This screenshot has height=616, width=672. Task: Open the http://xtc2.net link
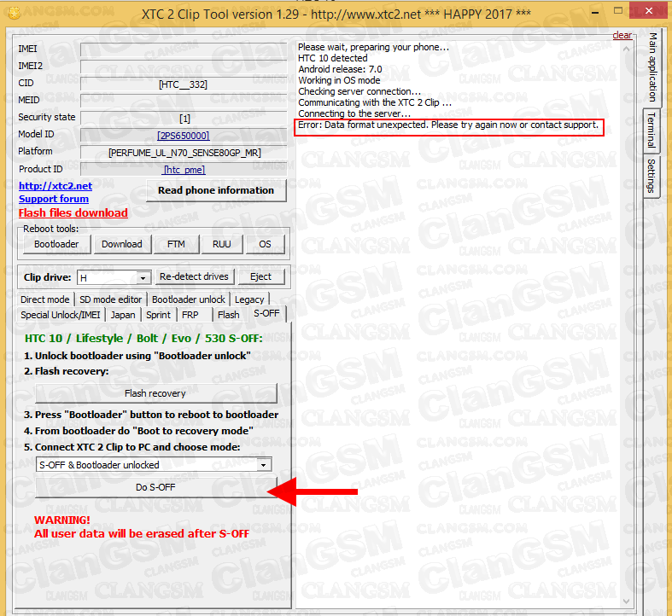tap(56, 186)
